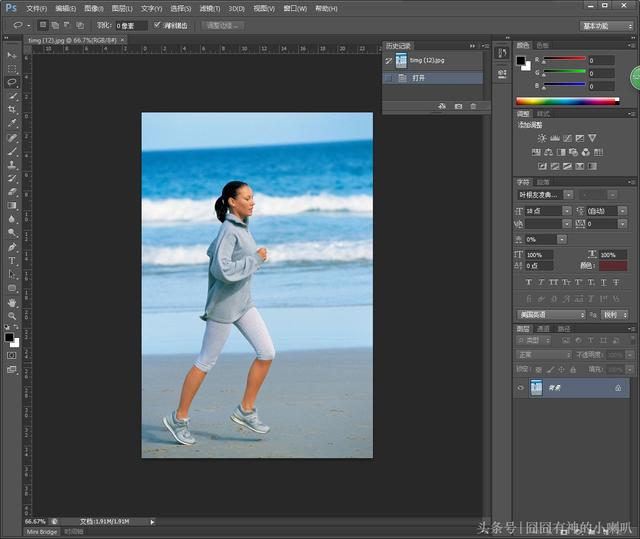Select the Rectangular Marquee tool
The width and height of the screenshot is (640, 539).
(x=12, y=69)
